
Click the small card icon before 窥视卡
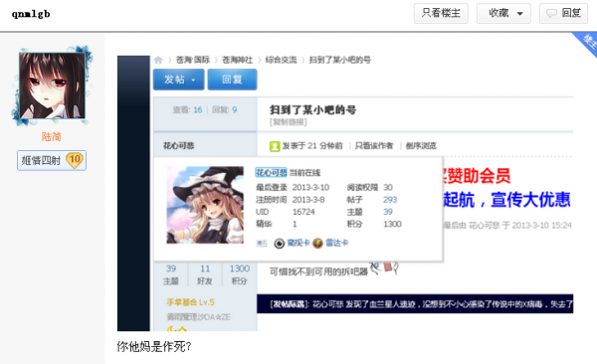tap(261, 243)
